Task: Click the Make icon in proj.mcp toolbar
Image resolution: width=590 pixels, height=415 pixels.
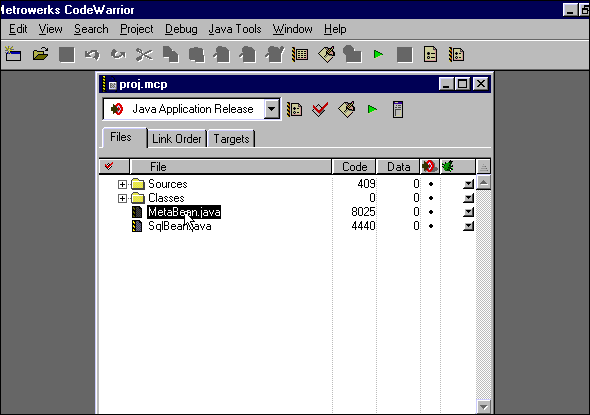Action: 347,109
